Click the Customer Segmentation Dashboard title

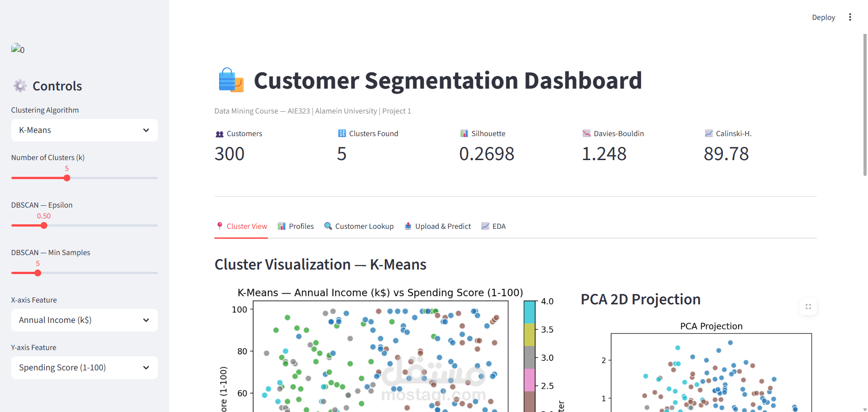tap(448, 81)
